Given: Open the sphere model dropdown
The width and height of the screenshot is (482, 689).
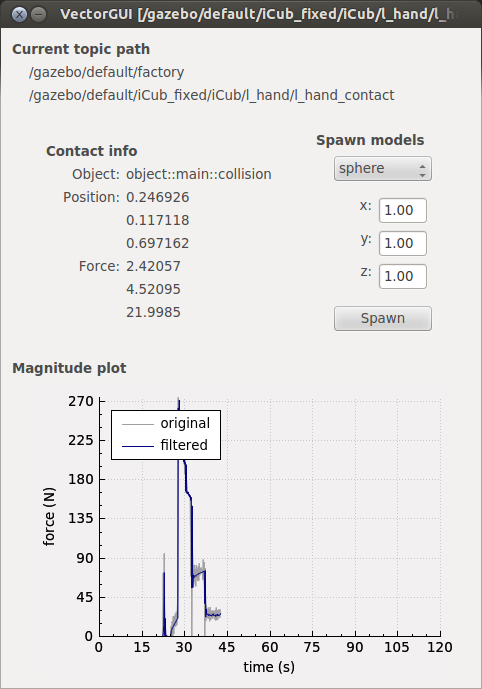Looking at the screenshot, I should (x=383, y=169).
